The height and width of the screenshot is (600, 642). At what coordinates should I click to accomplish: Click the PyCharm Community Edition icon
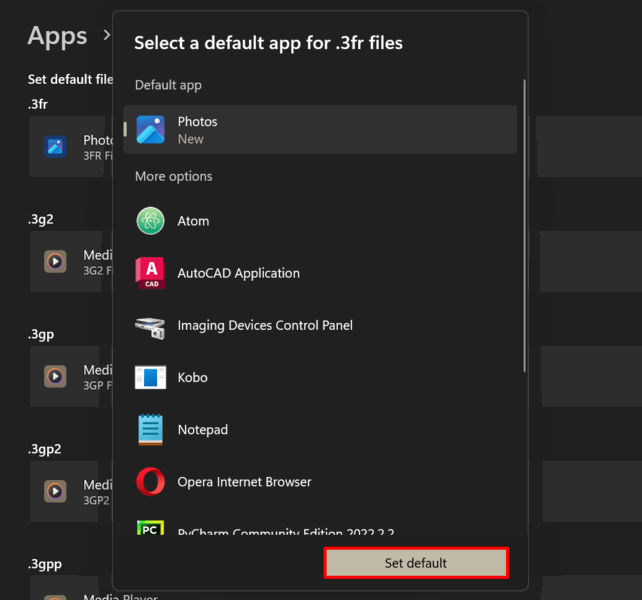pyautogui.click(x=150, y=528)
